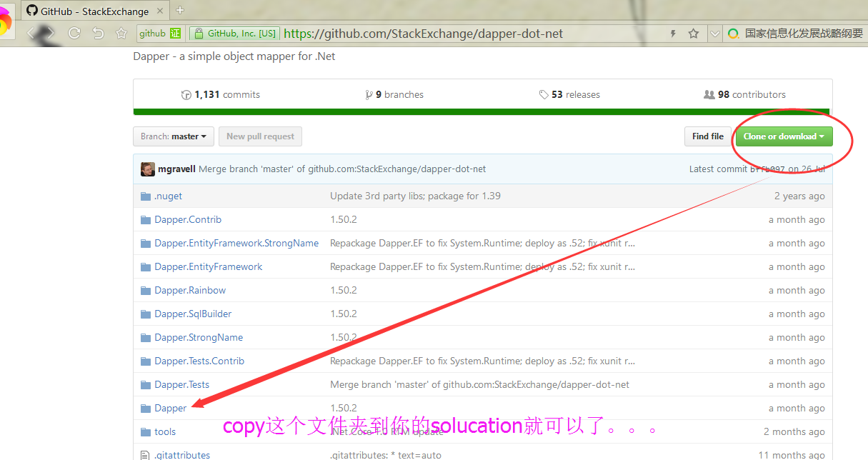The image size is (868, 460).
Task: Open the Merge branch 'master' commit message
Action: coord(342,169)
